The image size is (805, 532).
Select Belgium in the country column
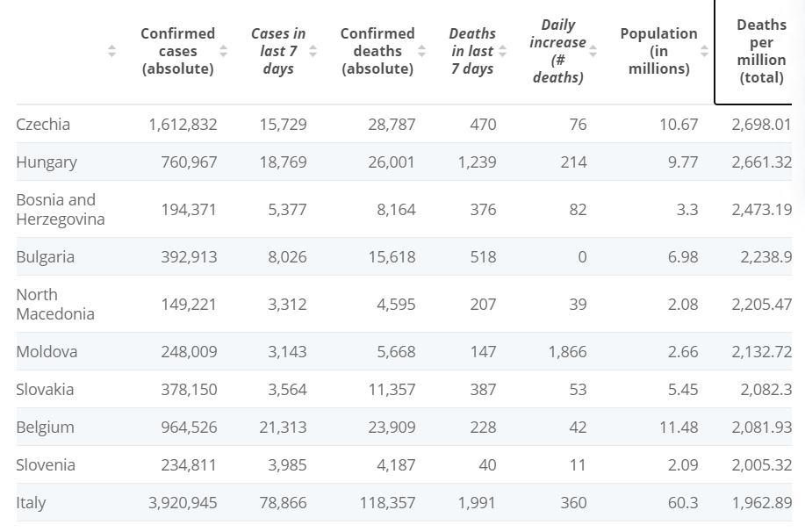pos(45,428)
